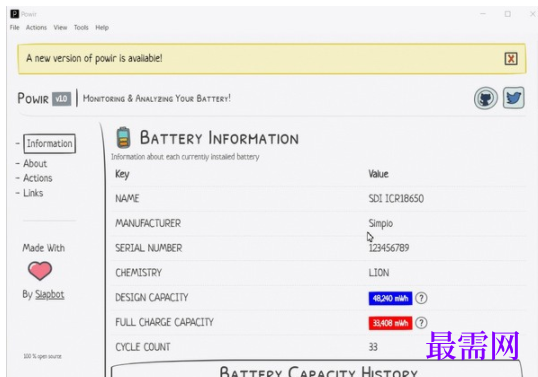Select the serial number 123456789 value
This screenshot has width=538, height=377.
coord(389,248)
